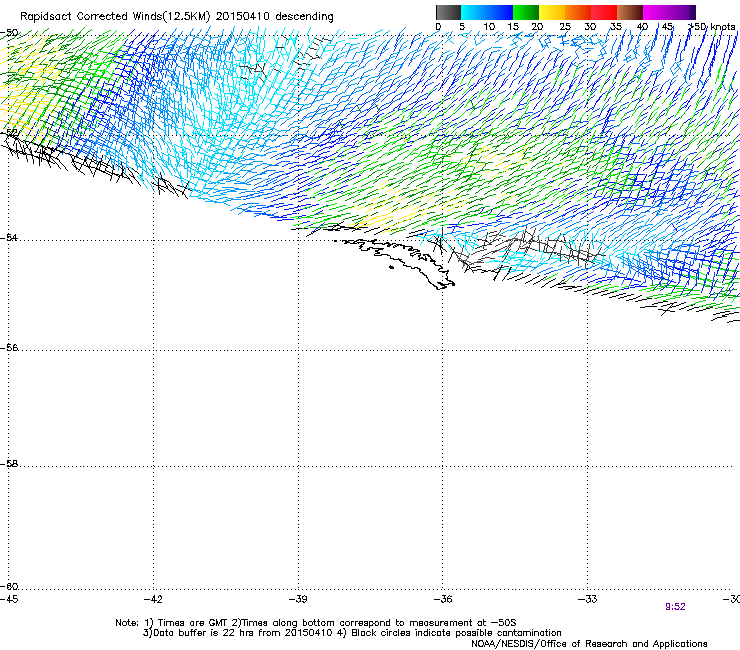Click the '-33' longitude axis label

(x=588, y=599)
